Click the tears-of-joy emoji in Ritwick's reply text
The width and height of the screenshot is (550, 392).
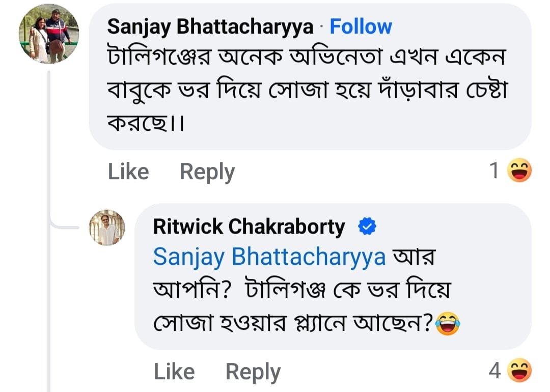pyautogui.click(x=448, y=324)
